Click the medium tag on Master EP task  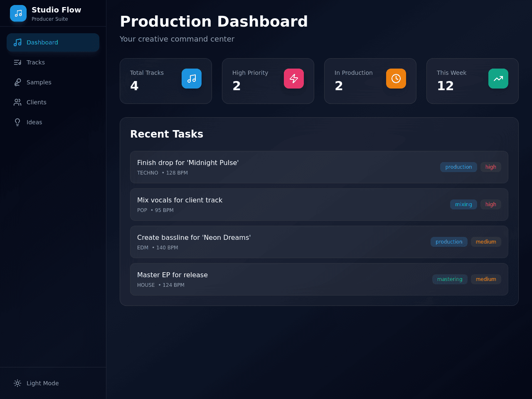[486, 279]
